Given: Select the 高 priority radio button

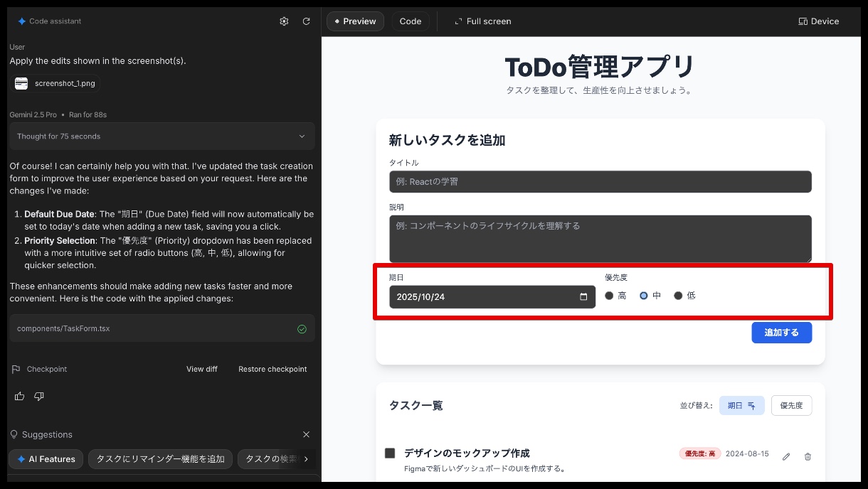Looking at the screenshot, I should click(x=609, y=296).
